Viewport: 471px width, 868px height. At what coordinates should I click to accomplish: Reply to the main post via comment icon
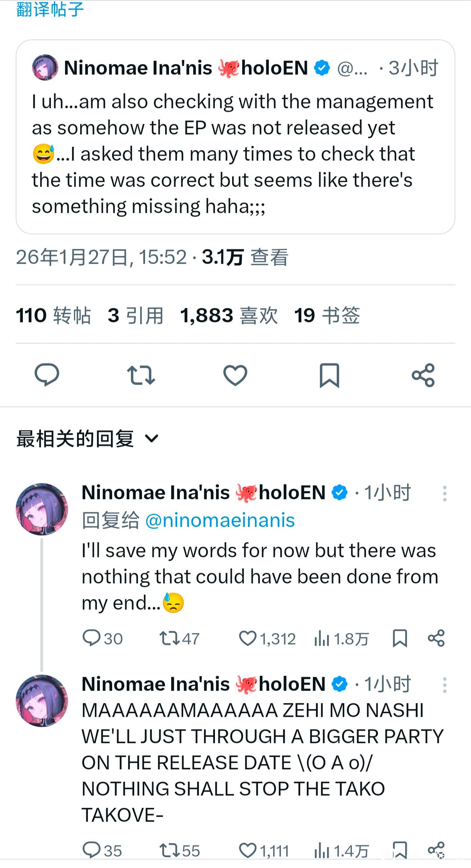tap(47, 375)
